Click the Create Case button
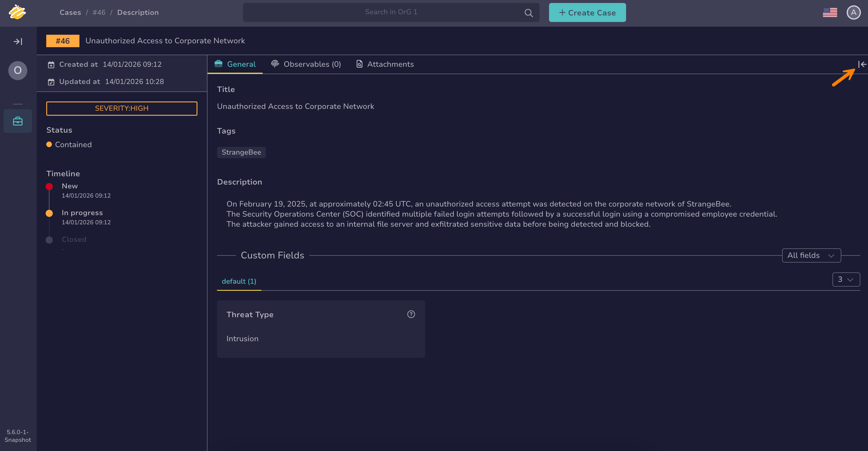This screenshot has height=451, width=868. coord(587,12)
